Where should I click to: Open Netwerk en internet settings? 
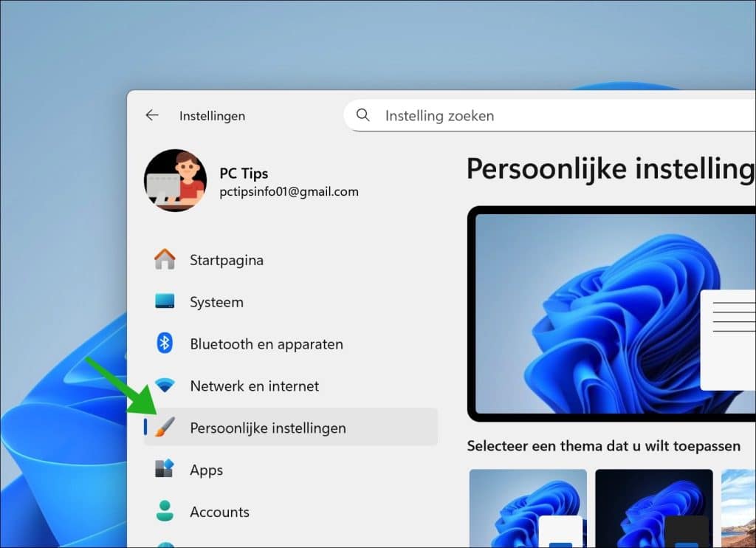[254, 386]
